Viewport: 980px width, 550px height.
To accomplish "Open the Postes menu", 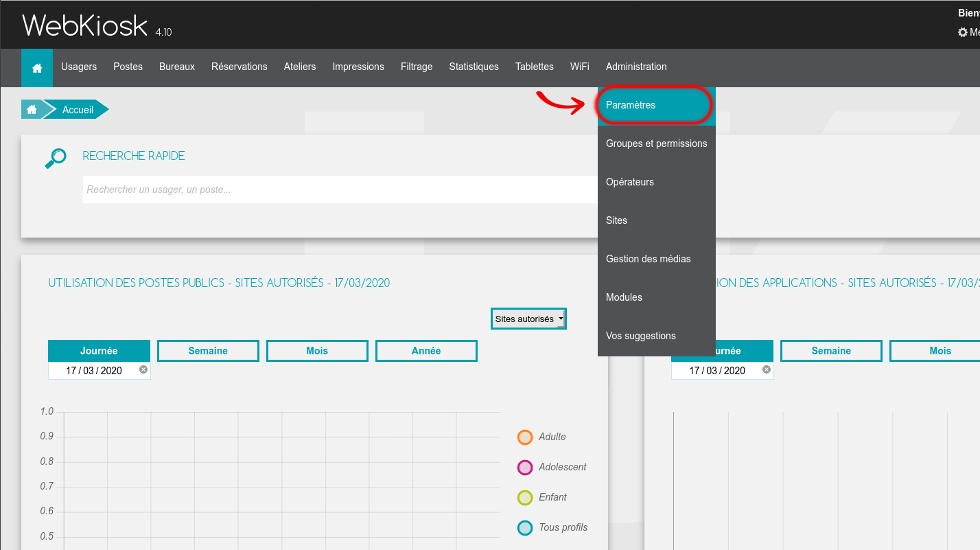I will point(128,67).
